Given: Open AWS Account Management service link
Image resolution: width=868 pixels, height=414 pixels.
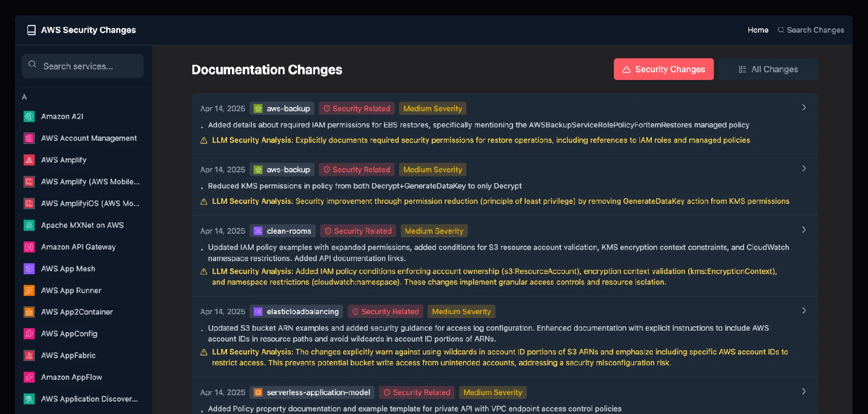Looking at the screenshot, I should coord(89,138).
